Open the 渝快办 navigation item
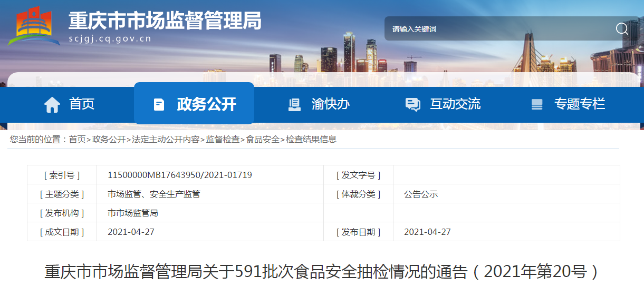 pos(331,104)
